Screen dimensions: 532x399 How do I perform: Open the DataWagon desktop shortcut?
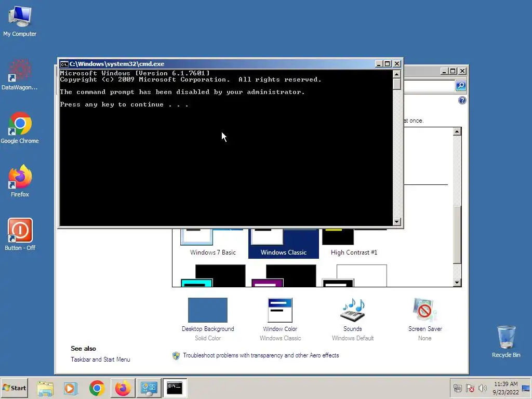point(20,75)
